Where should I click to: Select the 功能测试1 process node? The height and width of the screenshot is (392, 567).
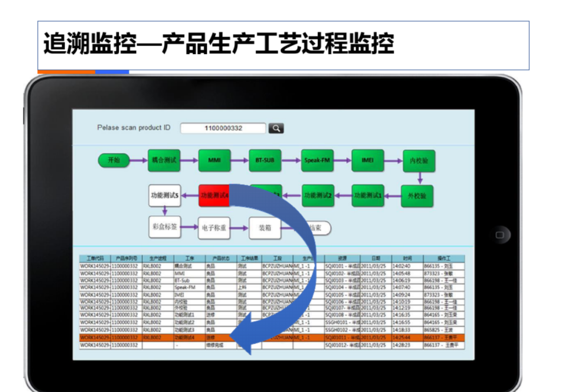tap(367, 195)
